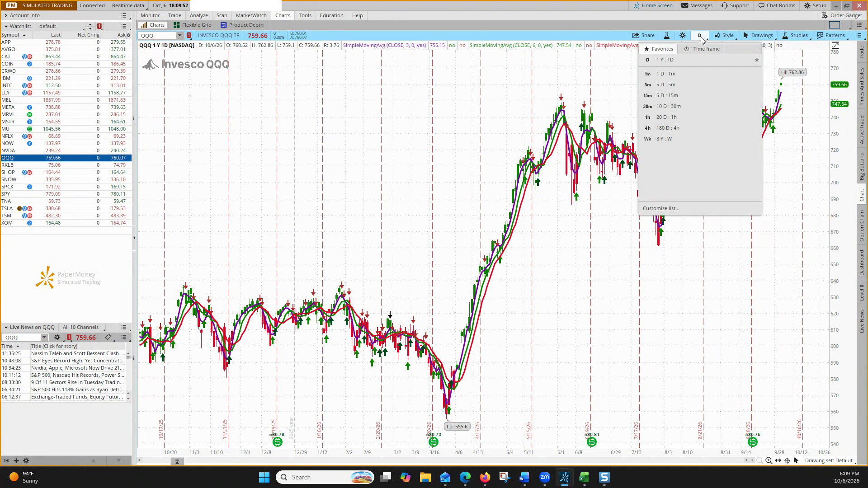The height and width of the screenshot is (488, 868).
Task: Collapse the Live News on QQQ gadget
Action: pos(6,327)
